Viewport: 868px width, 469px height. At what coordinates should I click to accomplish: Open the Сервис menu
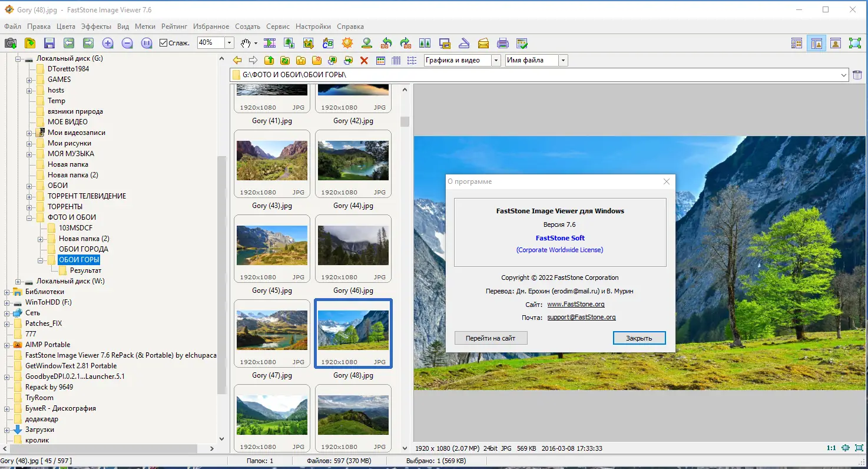[x=277, y=26]
